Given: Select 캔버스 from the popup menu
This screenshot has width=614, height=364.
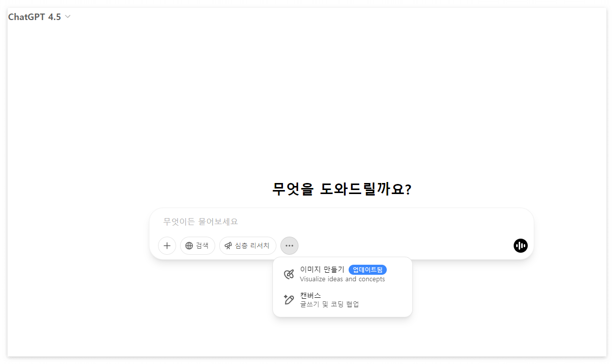Looking at the screenshot, I should point(343,300).
